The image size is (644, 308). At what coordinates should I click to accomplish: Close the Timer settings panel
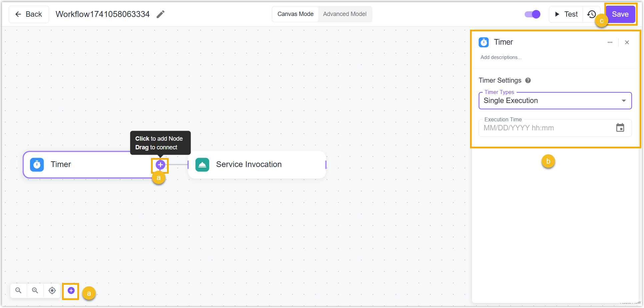coord(627,42)
